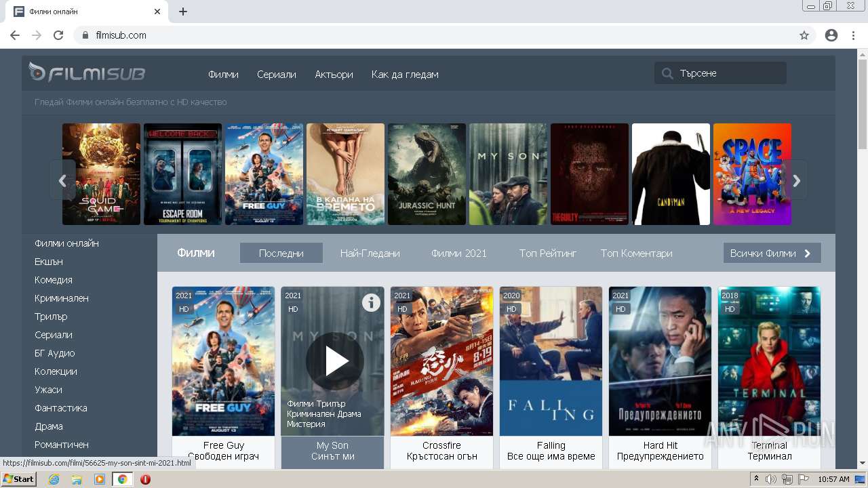This screenshot has height=488, width=868.
Task: Open Как да гледам page
Action: pos(405,75)
